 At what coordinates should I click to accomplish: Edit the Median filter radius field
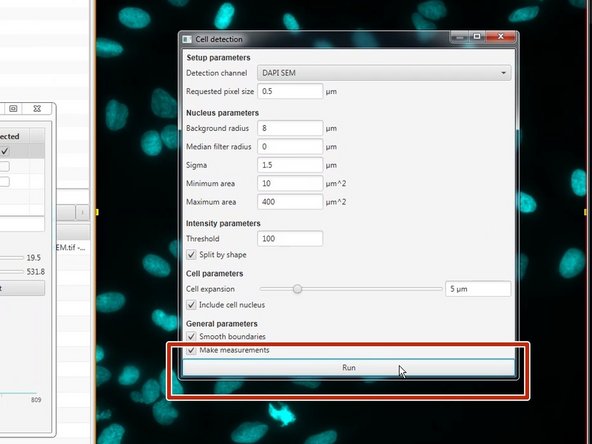290,146
